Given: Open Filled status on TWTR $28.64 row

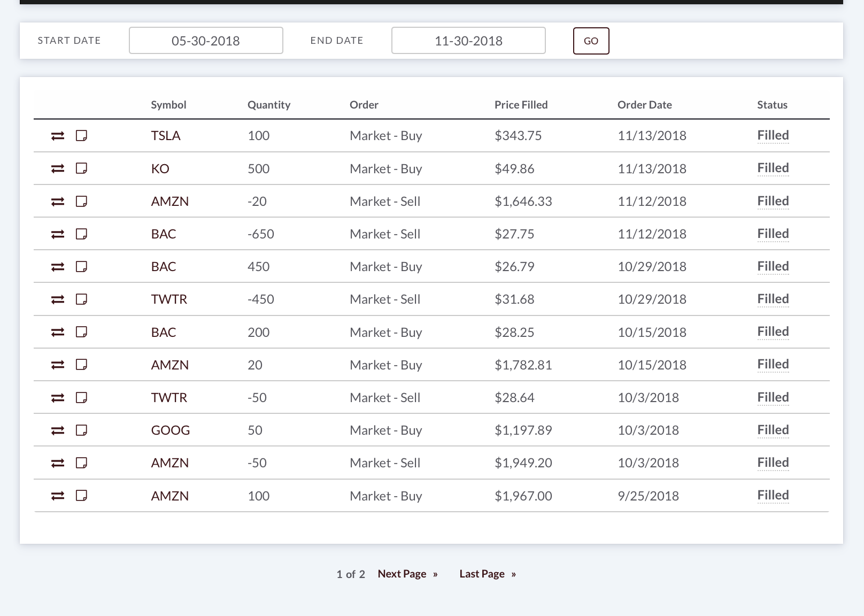Looking at the screenshot, I should [773, 397].
